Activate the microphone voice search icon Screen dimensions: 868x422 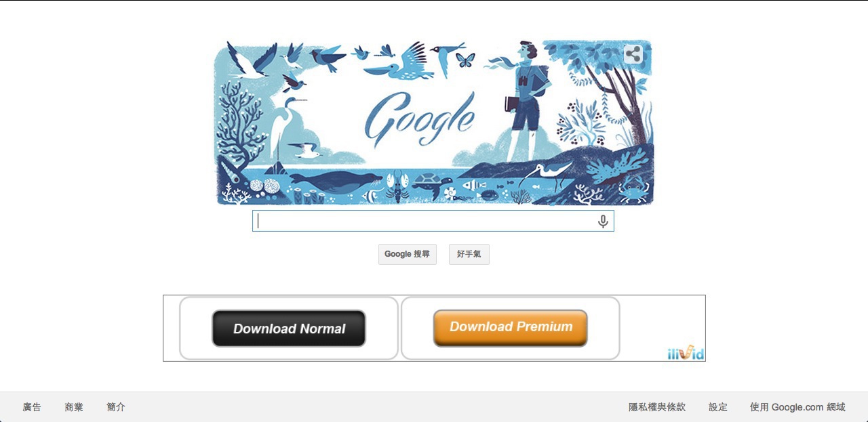[603, 221]
